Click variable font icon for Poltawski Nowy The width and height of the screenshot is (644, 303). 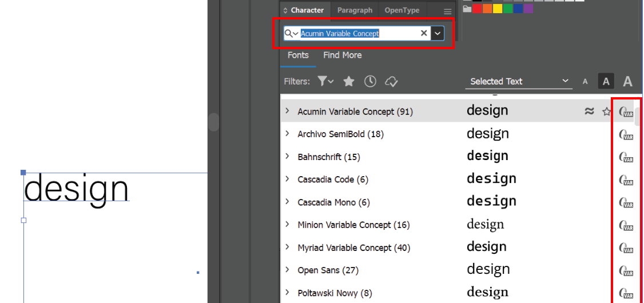626,294
